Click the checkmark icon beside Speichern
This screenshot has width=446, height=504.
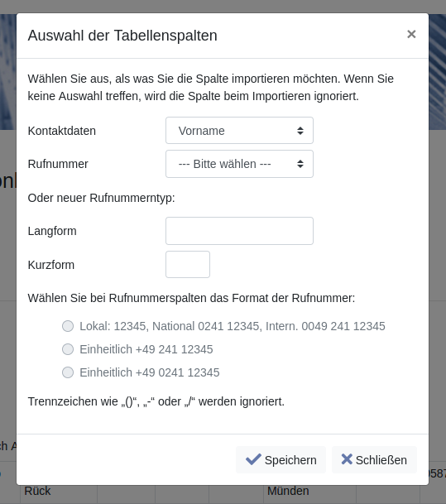coord(253,459)
